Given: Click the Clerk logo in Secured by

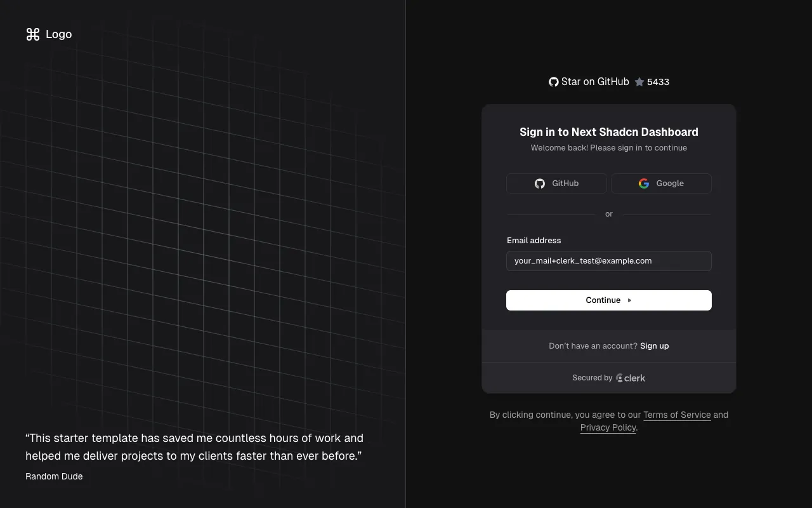Looking at the screenshot, I should [x=631, y=378].
